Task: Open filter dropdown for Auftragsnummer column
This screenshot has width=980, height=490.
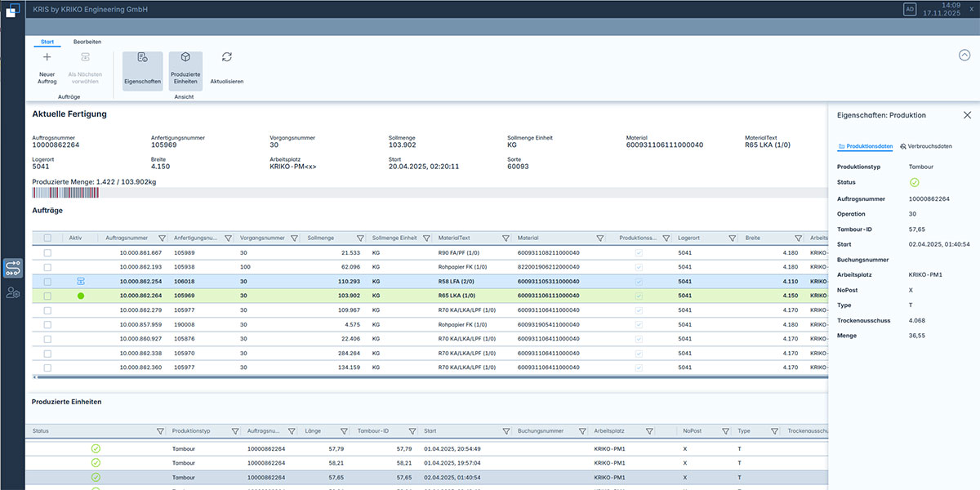Action: 160,238
